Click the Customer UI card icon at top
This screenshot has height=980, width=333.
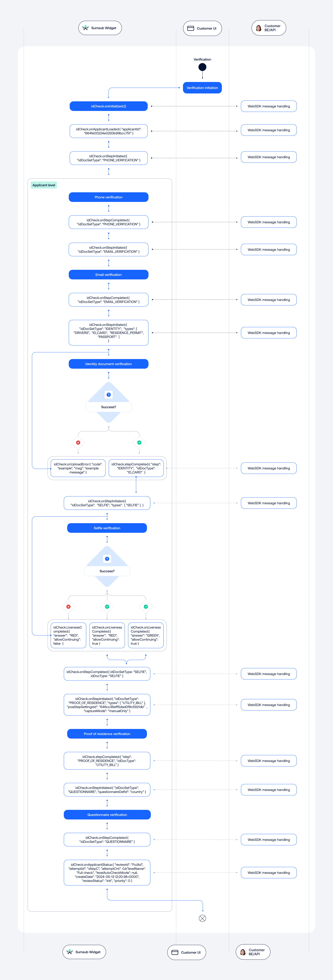(x=191, y=28)
